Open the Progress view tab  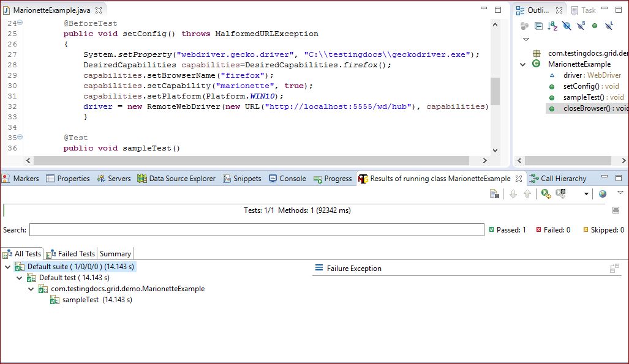pyautogui.click(x=333, y=179)
